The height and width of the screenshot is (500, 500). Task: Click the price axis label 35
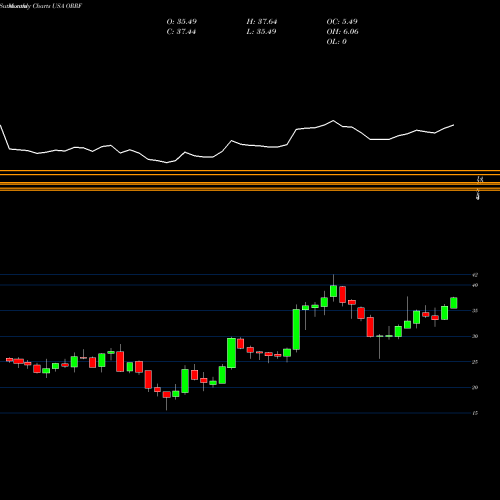click(475, 311)
